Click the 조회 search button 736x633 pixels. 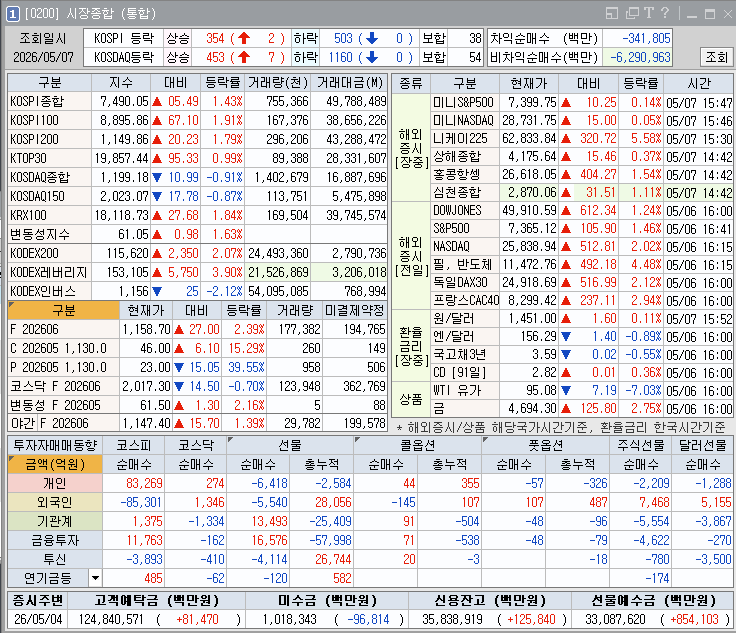click(716, 57)
